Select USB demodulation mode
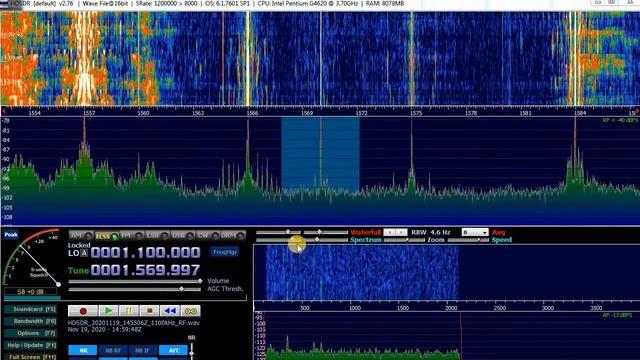The width and height of the screenshot is (640, 360). pos(182,236)
